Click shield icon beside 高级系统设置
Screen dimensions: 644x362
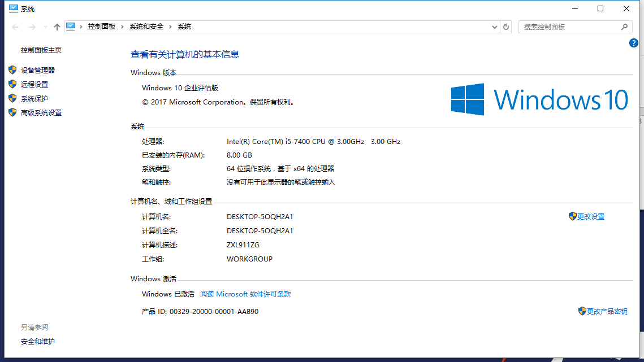coord(12,112)
